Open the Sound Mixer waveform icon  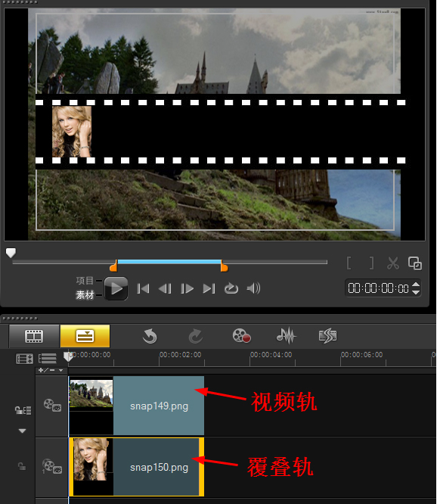[286, 336]
